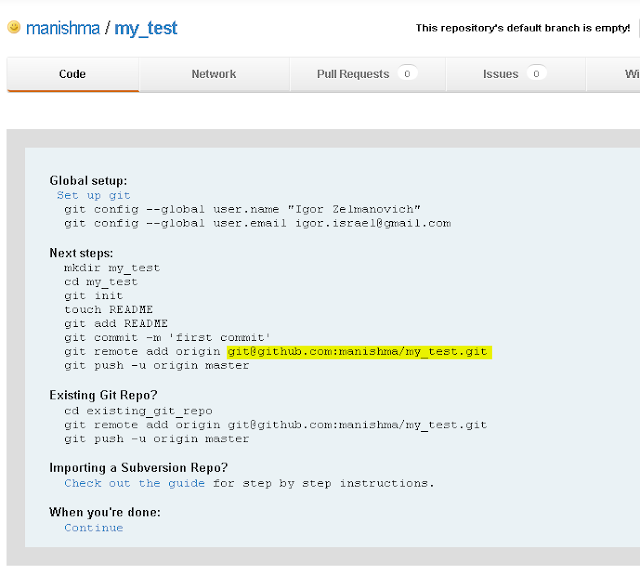
Task: Click the 'git add README' command line
Action: click(x=116, y=324)
